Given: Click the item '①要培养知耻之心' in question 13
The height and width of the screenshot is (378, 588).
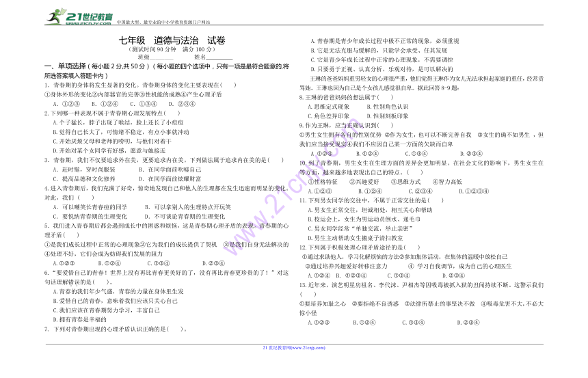Looking at the screenshot, I should click(323, 303).
